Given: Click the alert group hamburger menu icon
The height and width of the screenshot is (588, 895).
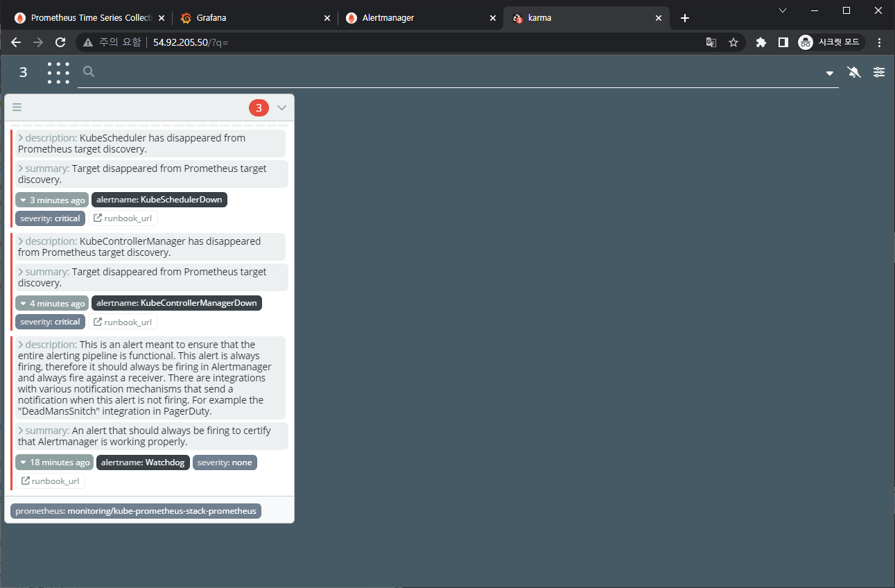Looking at the screenshot, I should pyautogui.click(x=17, y=107).
